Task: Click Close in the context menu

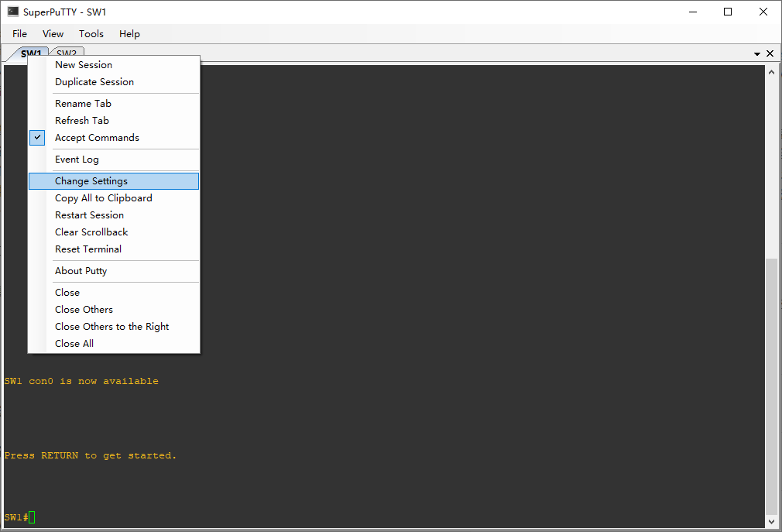Action: coord(115,293)
